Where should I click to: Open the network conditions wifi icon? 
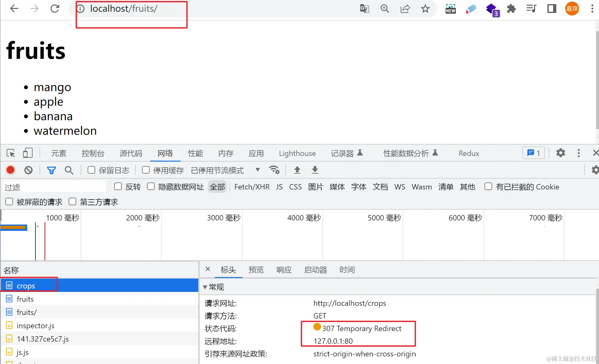click(x=274, y=170)
